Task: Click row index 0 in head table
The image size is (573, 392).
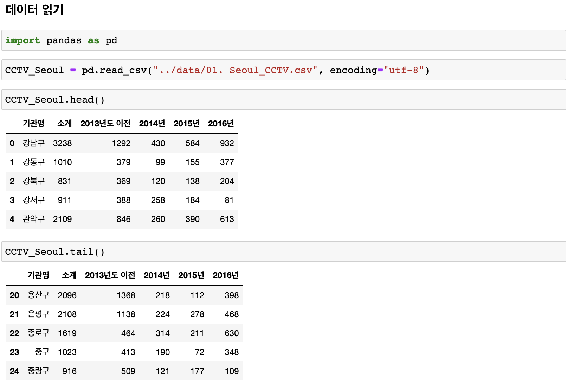Action: pyautogui.click(x=12, y=143)
